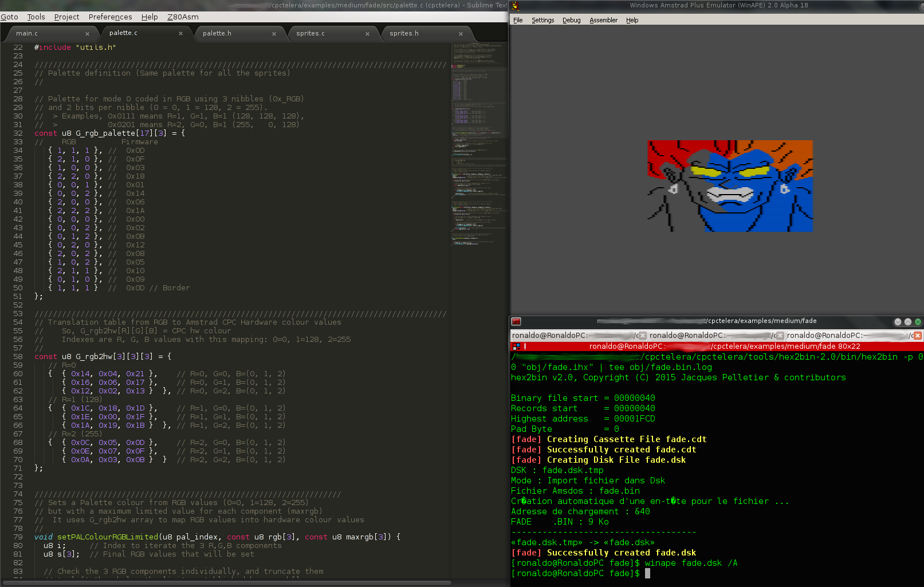Close the first terminal tab
The image size is (924, 587).
[x=643, y=336]
